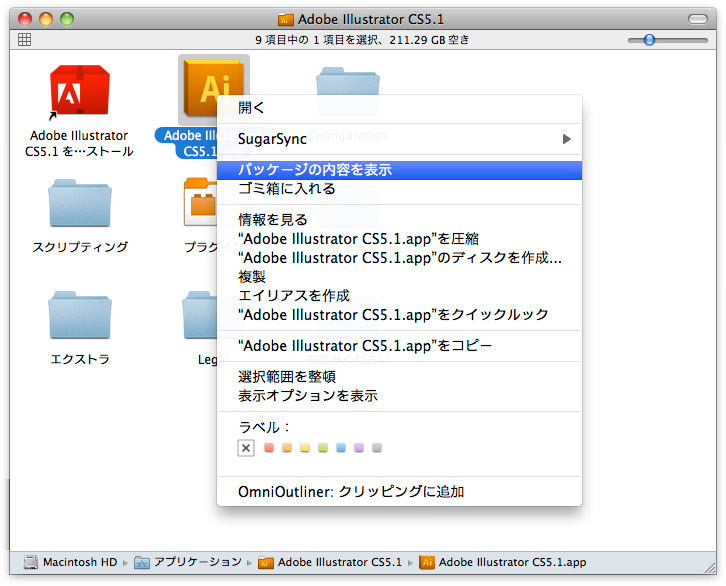
Task: Click the folder proxy icon in the title bar
Action: pos(286,19)
